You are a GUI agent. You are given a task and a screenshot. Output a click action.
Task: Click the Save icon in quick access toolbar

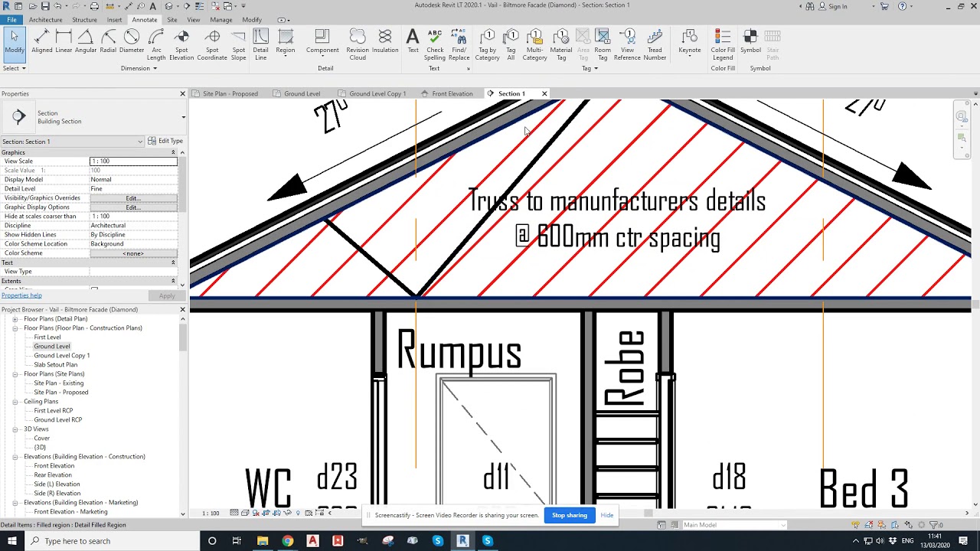[45, 6]
